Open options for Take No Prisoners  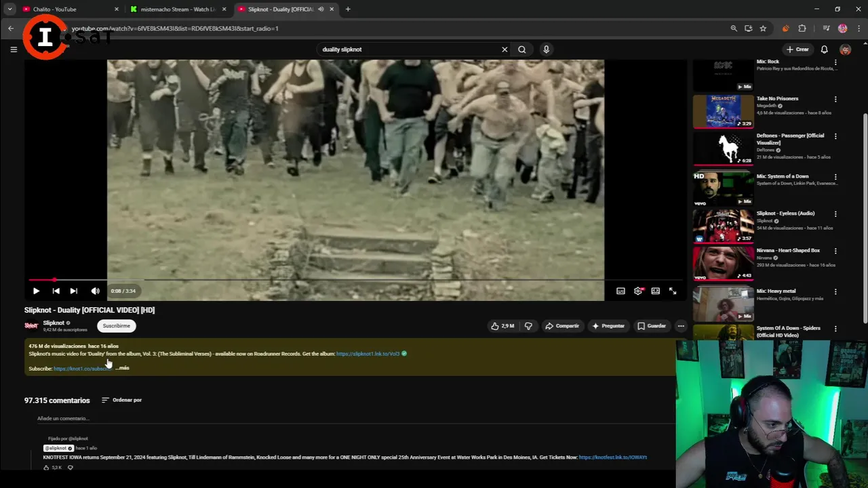click(835, 99)
